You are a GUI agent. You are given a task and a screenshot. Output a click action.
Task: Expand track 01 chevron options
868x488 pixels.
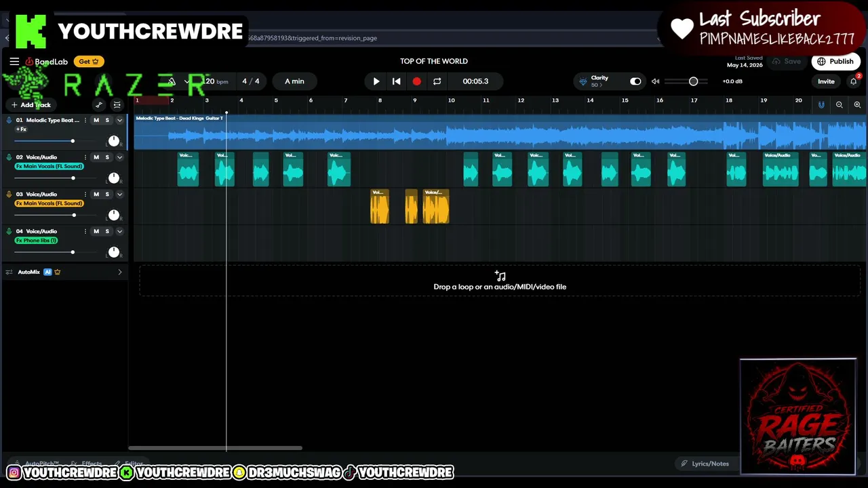[119, 120]
